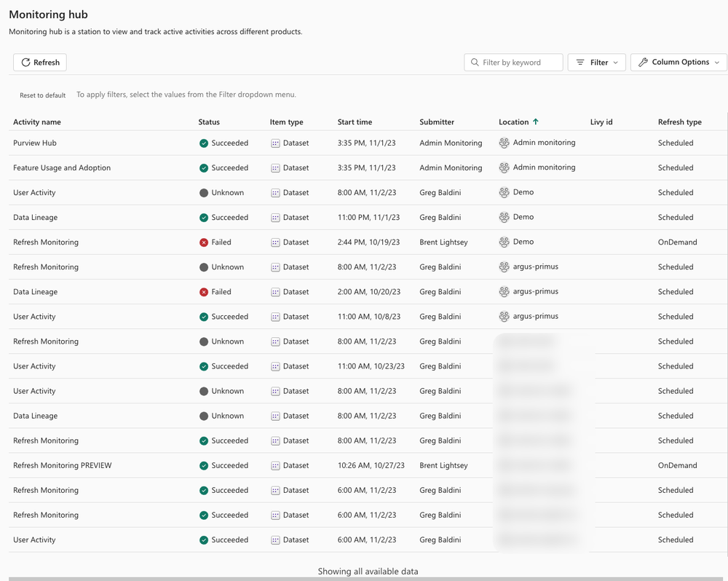728x581 pixels.
Task: Click the Unknown status icon for User Activity
Action: (x=203, y=192)
